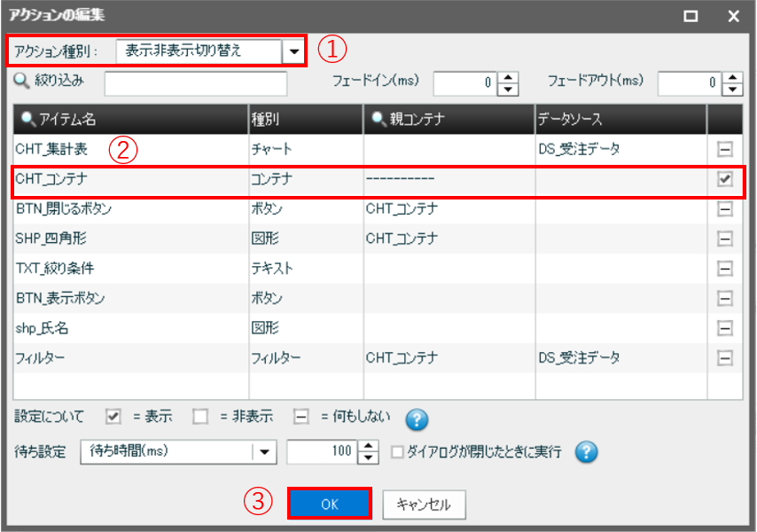757x532 pixels.
Task: Click the 絞り込み filter text field
Action: (196, 83)
